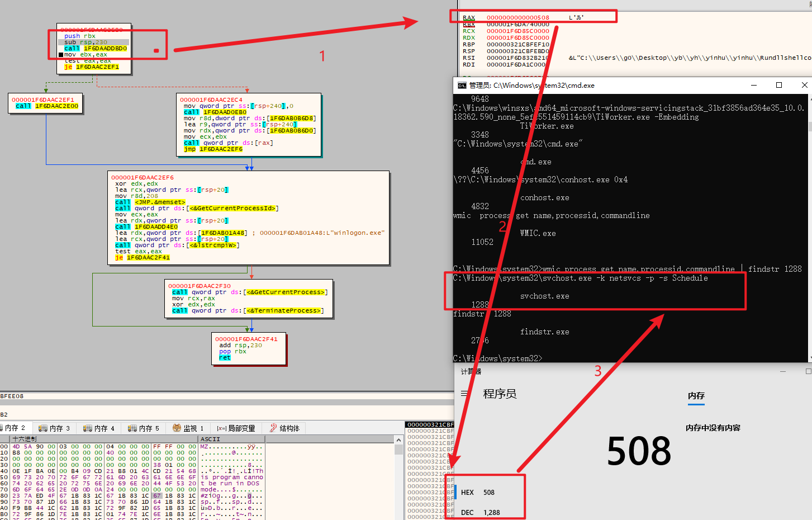Click the 'MZ' ASCII row in dump
This screenshot has height=520, width=812.
231,447
